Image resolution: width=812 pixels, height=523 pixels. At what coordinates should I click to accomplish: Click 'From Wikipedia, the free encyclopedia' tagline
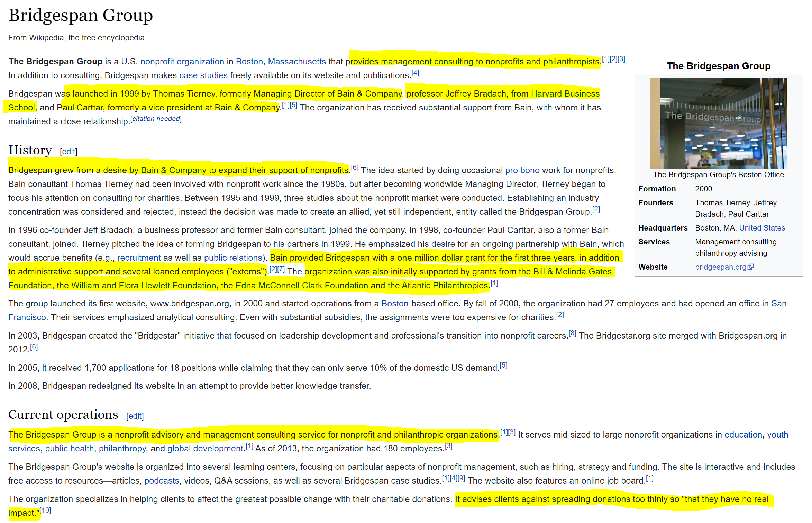click(x=76, y=38)
